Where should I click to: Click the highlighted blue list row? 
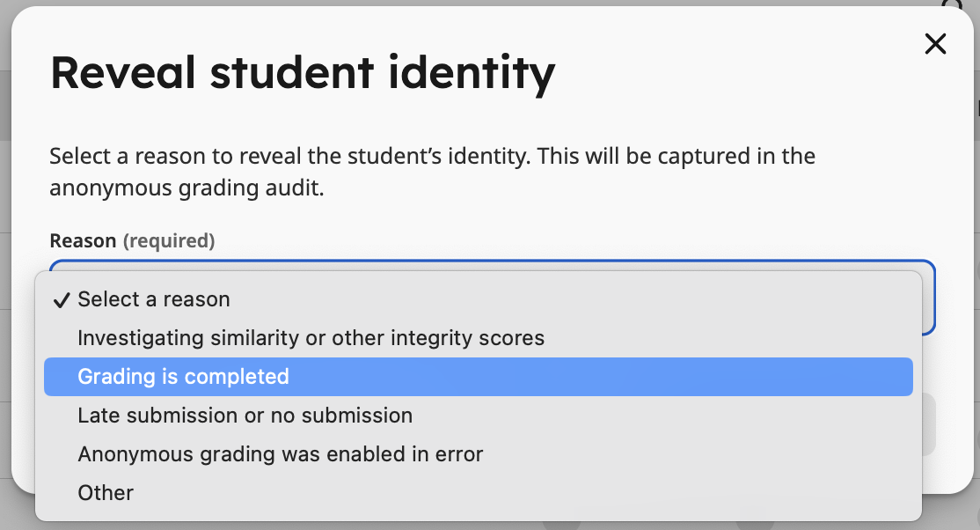[x=478, y=376]
